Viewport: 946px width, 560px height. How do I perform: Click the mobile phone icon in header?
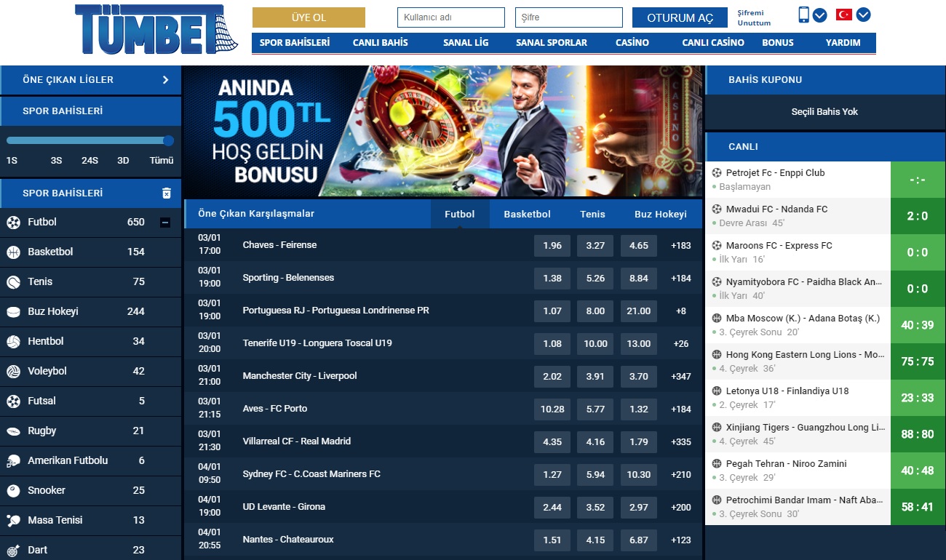coord(803,15)
